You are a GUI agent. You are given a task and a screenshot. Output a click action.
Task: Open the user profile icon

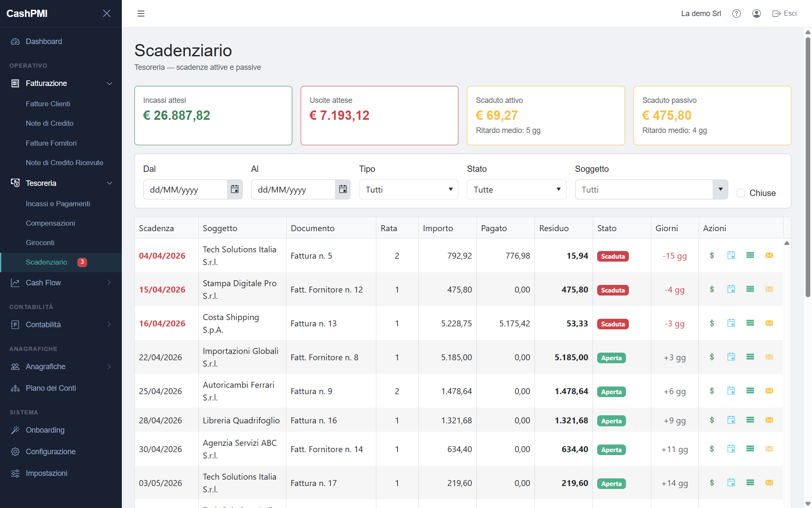click(x=757, y=14)
